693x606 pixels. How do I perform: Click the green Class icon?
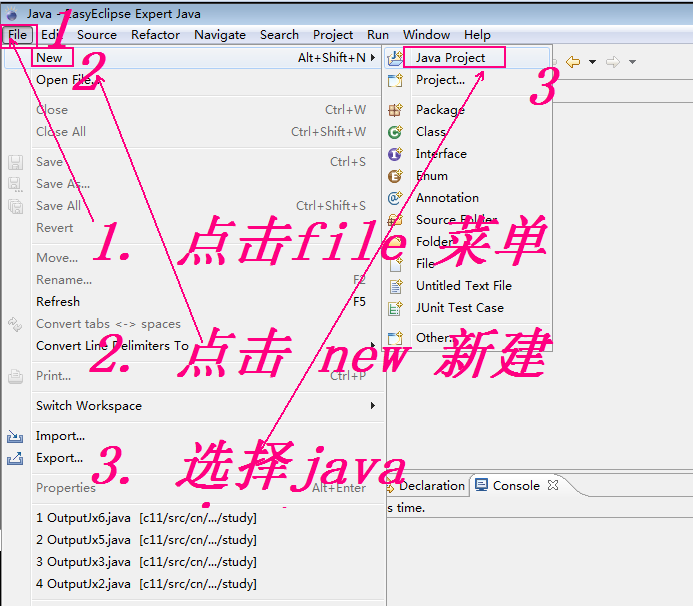[x=395, y=132]
